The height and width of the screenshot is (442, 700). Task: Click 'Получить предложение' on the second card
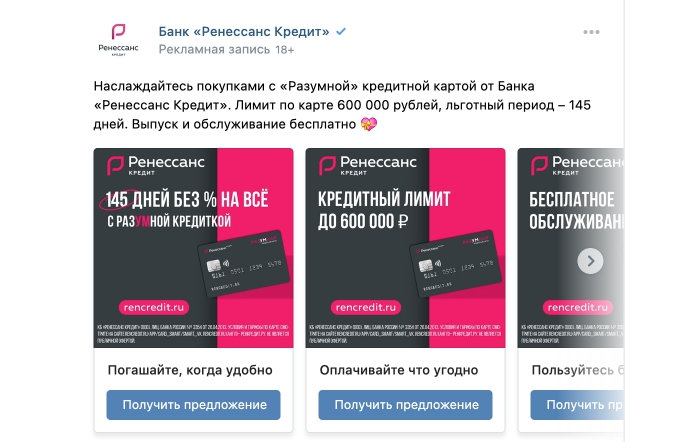[x=405, y=405]
